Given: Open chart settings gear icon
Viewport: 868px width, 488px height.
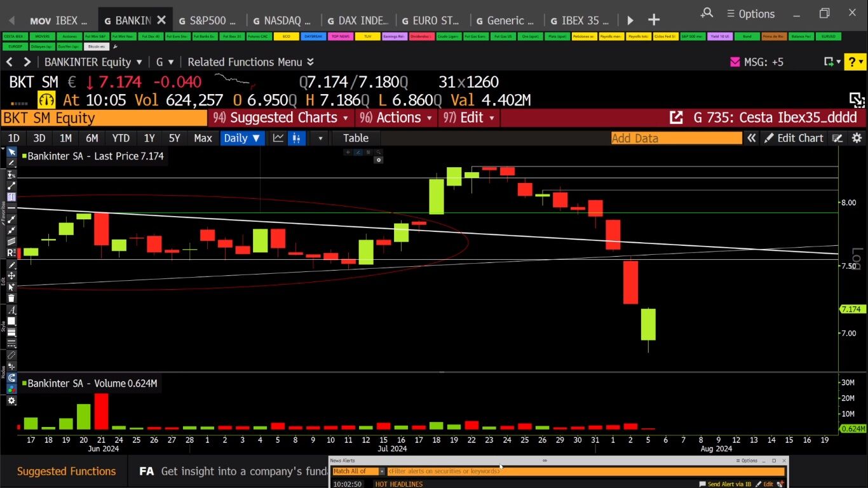Looking at the screenshot, I should click(857, 138).
